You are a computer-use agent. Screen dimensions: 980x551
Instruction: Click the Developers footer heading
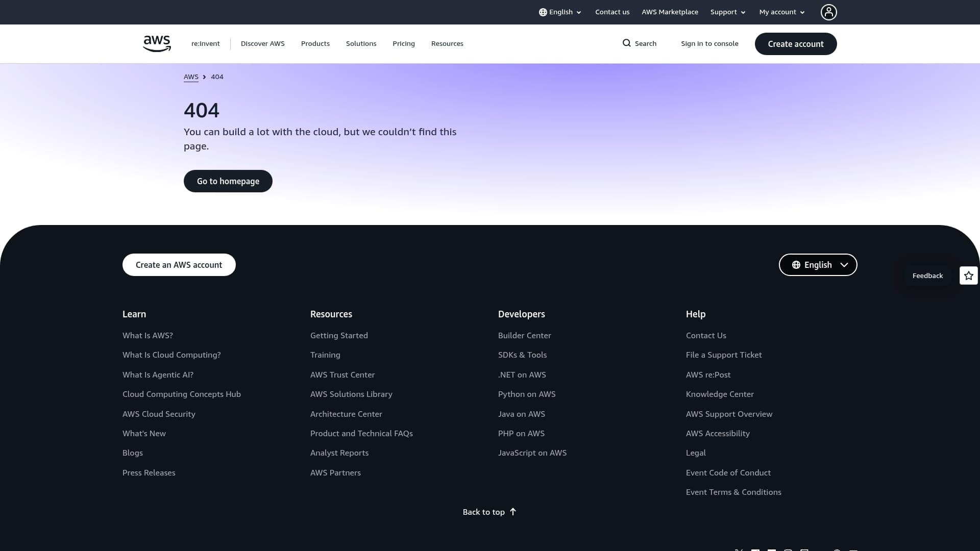tap(522, 314)
